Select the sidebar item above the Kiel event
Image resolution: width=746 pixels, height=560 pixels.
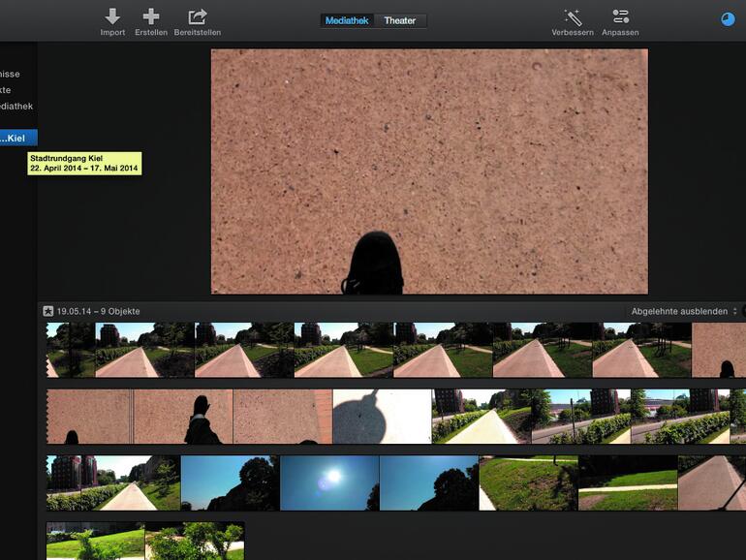click(x=16, y=106)
